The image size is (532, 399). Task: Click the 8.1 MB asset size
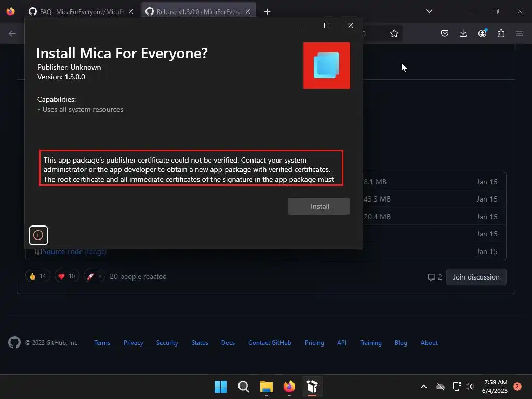[375, 182]
